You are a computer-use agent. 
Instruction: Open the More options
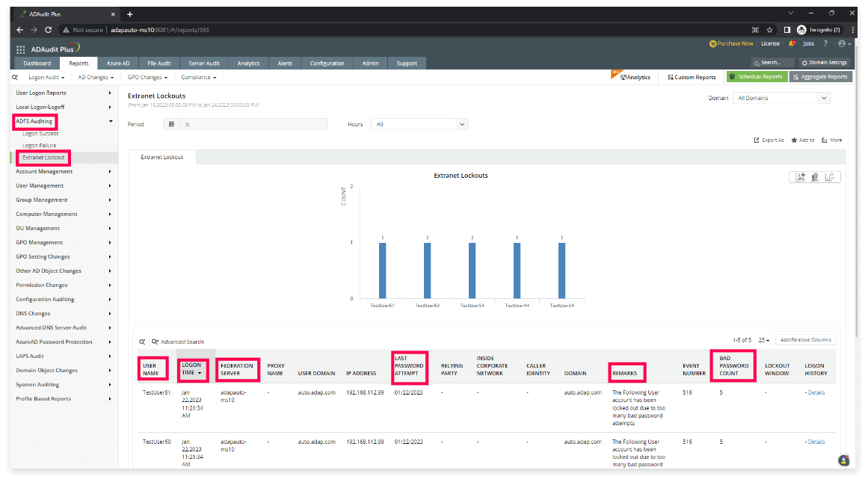coord(832,140)
